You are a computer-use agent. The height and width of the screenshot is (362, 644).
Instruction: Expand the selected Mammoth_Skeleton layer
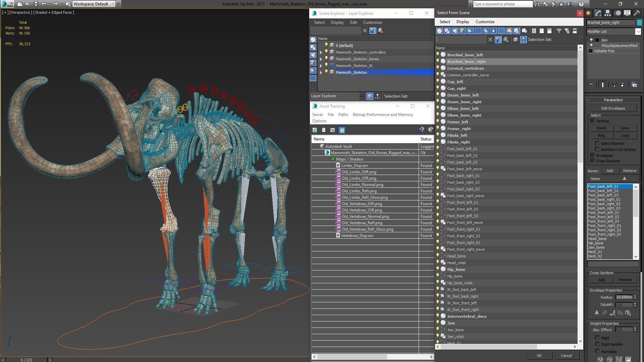coord(321,72)
